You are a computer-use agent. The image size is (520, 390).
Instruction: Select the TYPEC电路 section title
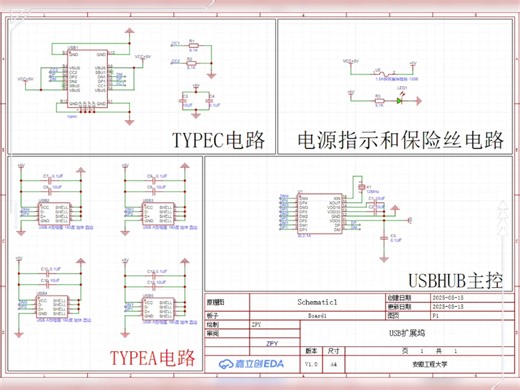click(219, 140)
